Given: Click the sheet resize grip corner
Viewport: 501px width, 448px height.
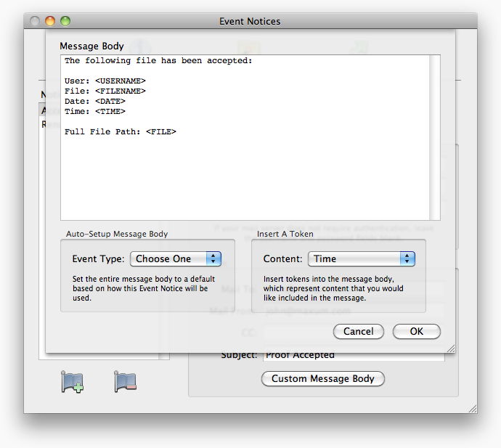Looking at the screenshot, I should pos(450,349).
